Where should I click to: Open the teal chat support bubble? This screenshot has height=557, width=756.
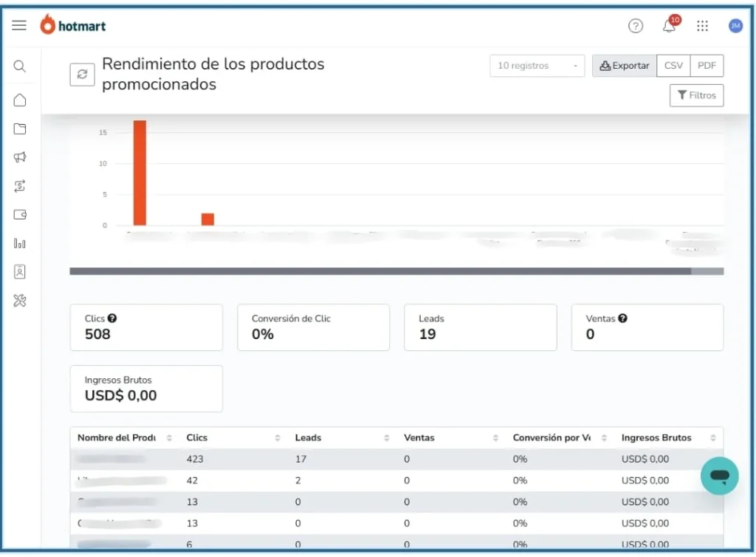tap(720, 476)
